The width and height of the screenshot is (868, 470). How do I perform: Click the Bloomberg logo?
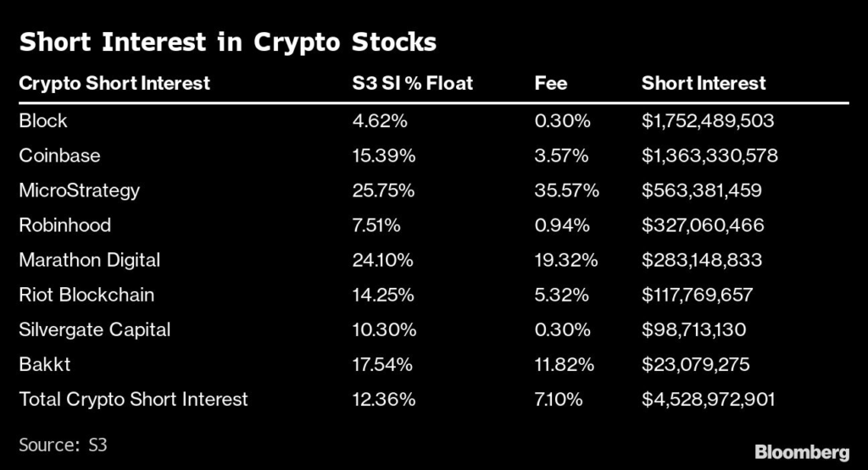point(802,450)
